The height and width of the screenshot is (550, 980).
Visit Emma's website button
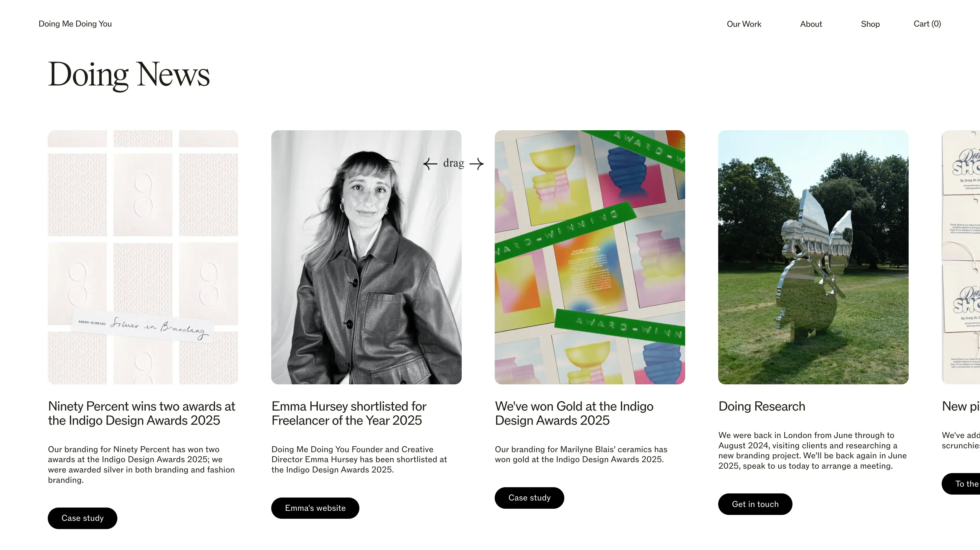point(315,508)
